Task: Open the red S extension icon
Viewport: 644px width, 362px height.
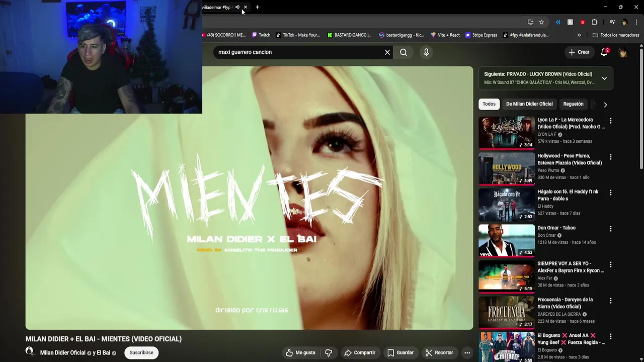Action: click(x=583, y=22)
